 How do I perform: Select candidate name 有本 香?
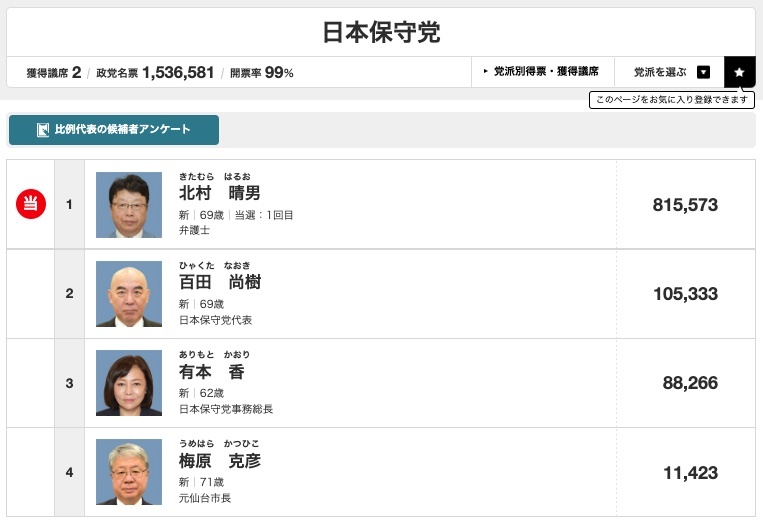[x=212, y=372]
